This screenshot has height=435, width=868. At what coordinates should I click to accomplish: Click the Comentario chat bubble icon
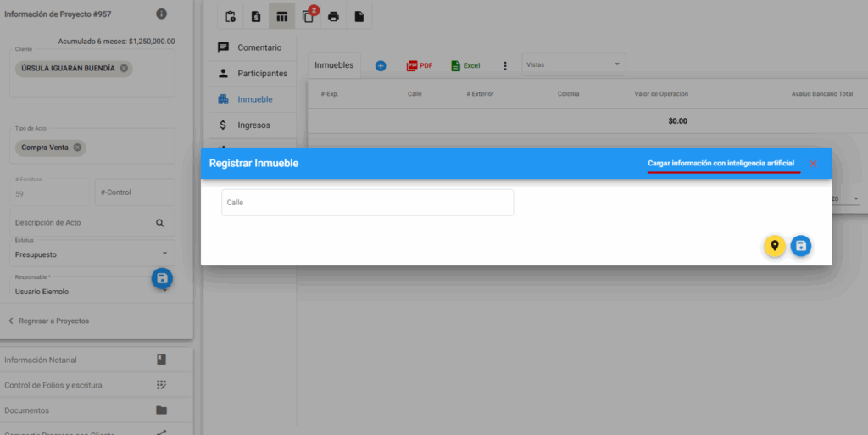223,47
